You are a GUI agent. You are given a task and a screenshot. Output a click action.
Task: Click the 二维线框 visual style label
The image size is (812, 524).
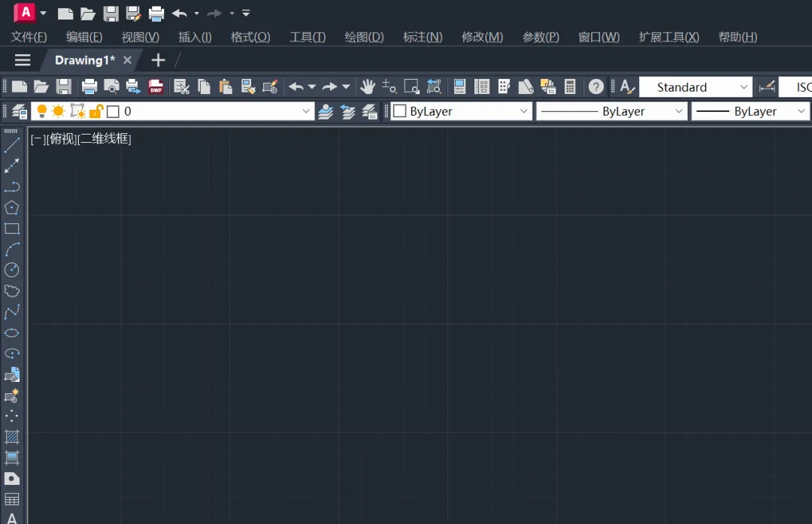(x=104, y=138)
